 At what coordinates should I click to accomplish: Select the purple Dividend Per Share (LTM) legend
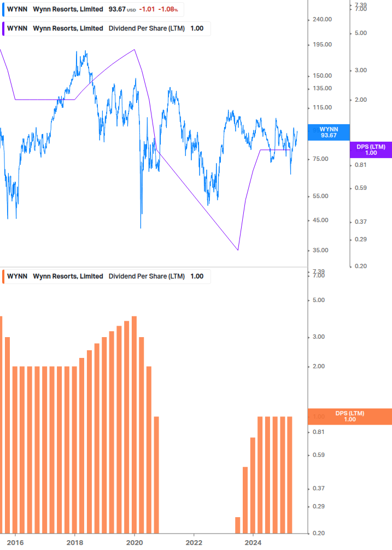tap(106, 29)
